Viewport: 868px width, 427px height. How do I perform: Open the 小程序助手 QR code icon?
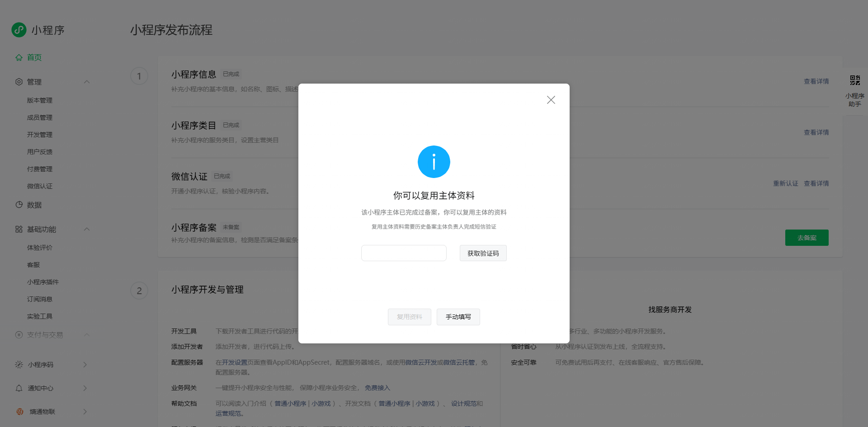click(x=855, y=80)
